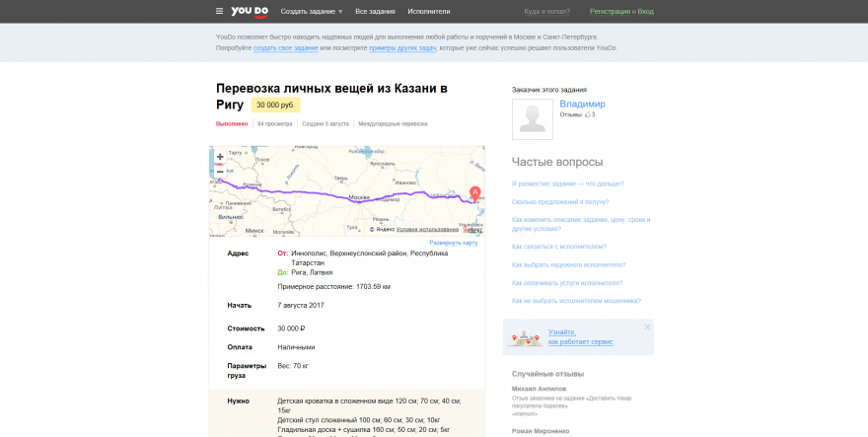The width and height of the screenshot is (868, 437).
Task: Expand map via 'Развернуть карту'
Action: pos(453,243)
